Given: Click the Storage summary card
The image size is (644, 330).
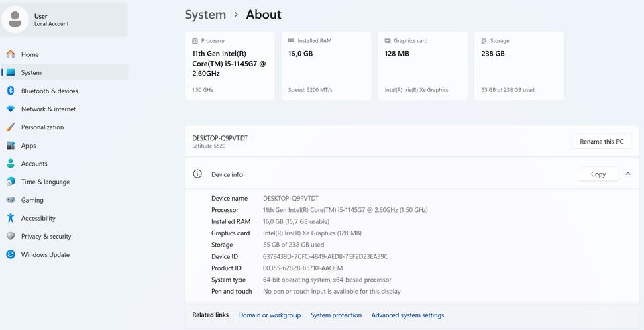Looking at the screenshot, I should click(519, 66).
